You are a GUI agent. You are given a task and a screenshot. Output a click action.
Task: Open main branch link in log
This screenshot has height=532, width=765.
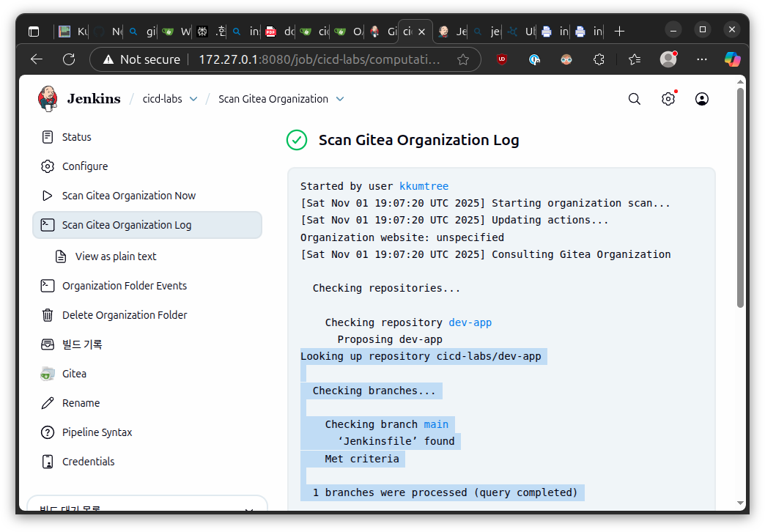[436, 424]
